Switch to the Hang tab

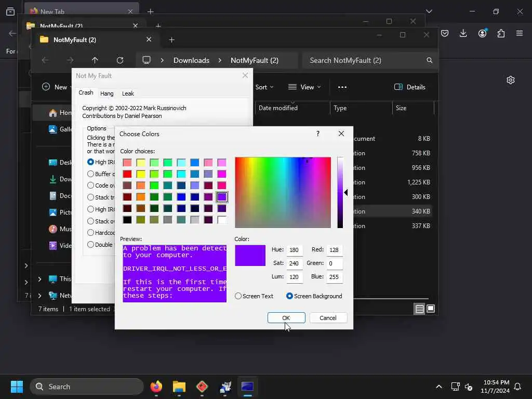click(x=107, y=94)
